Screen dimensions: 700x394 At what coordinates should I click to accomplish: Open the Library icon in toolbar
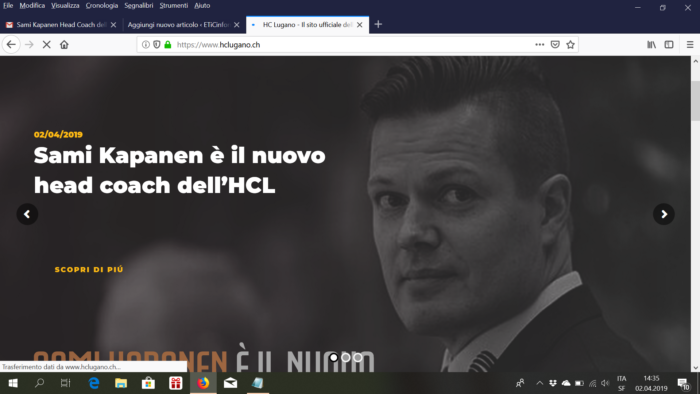651,45
